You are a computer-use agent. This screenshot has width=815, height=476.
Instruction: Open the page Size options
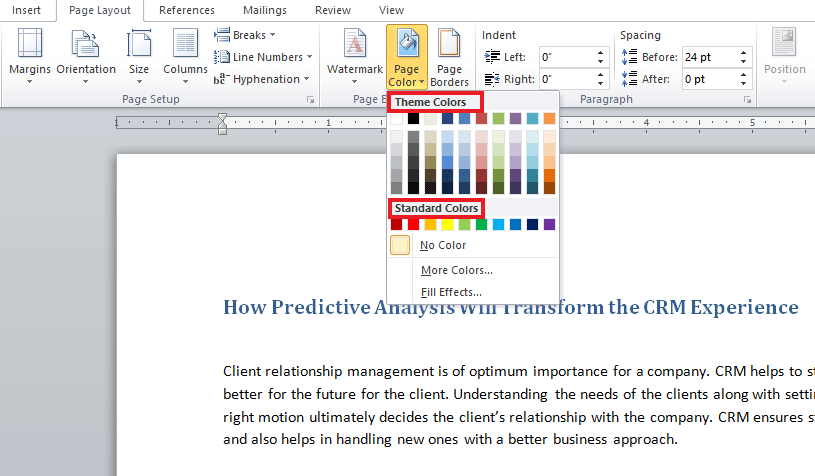pyautogui.click(x=139, y=56)
